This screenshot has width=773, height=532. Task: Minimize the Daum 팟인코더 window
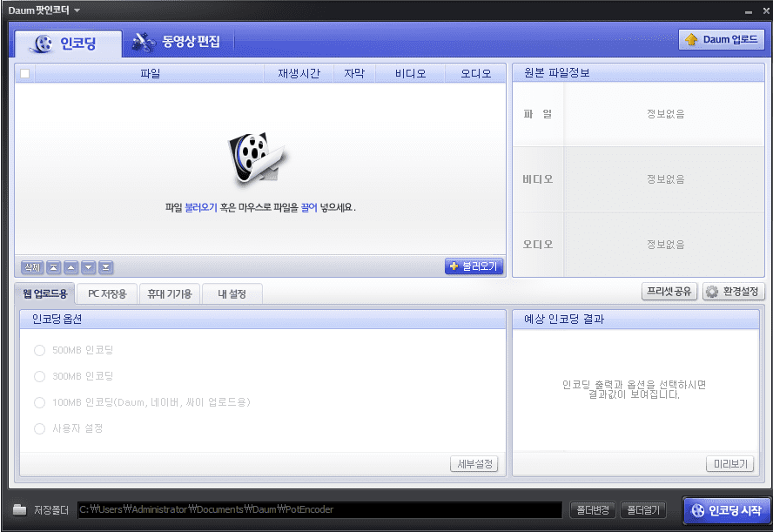(x=749, y=12)
